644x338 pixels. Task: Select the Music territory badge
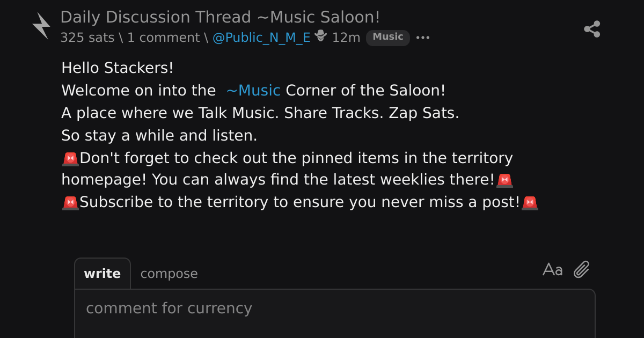coord(388,37)
